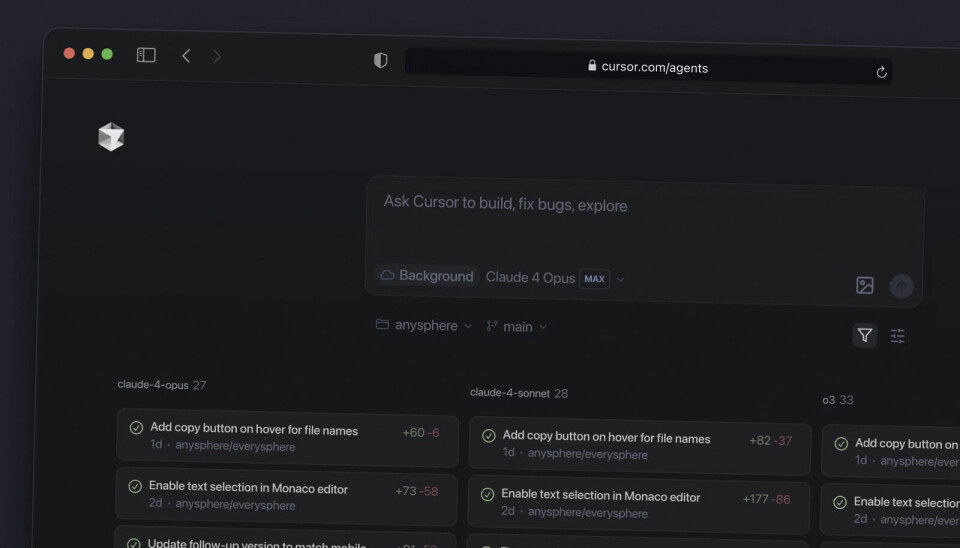
Task: Click the o3 33 column header
Action: click(x=838, y=400)
